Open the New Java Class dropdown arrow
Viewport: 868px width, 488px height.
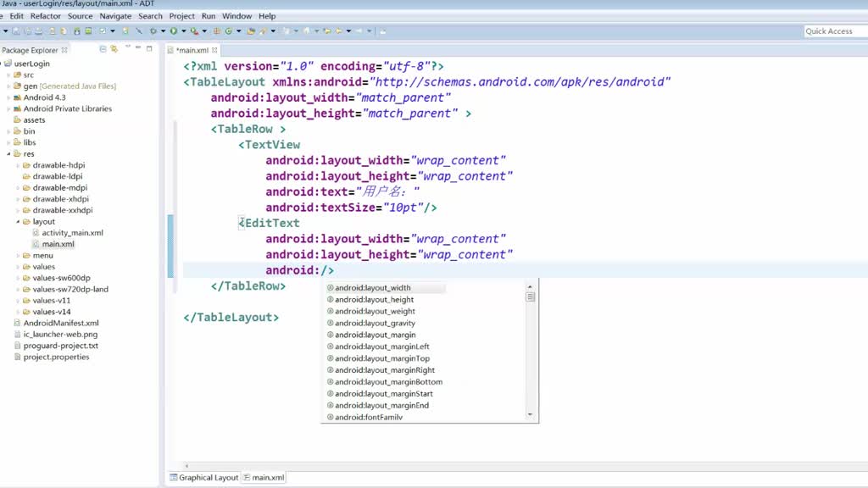238,31
